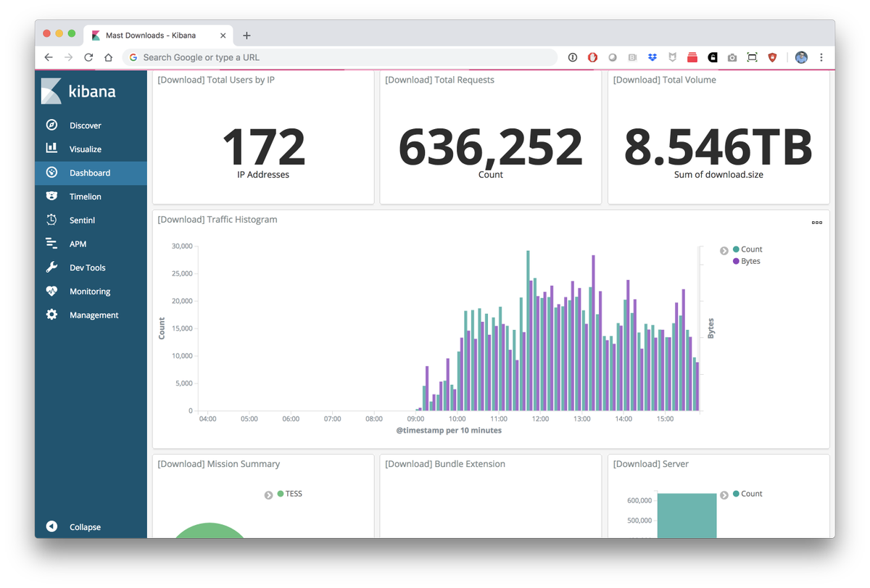Screen dimensions: 870x588
Task: Open the red shield lock extension
Action: click(x=772, y=57)
